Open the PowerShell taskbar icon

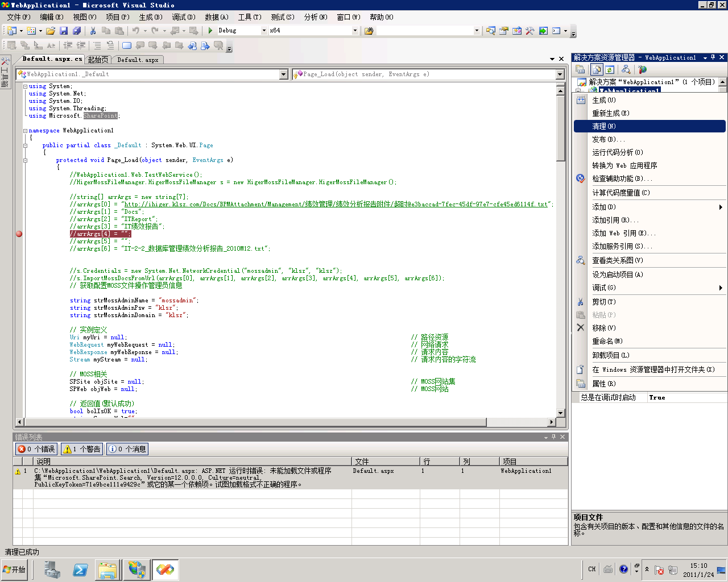80,569
